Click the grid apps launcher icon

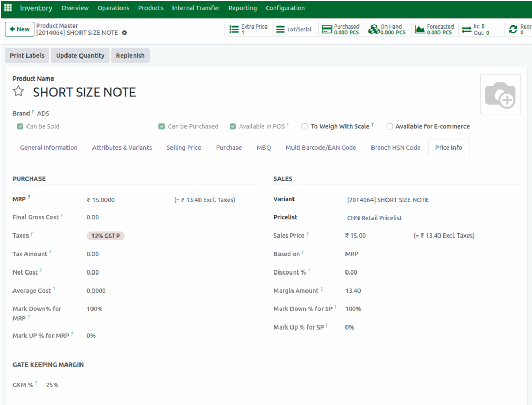coord(8,8)
